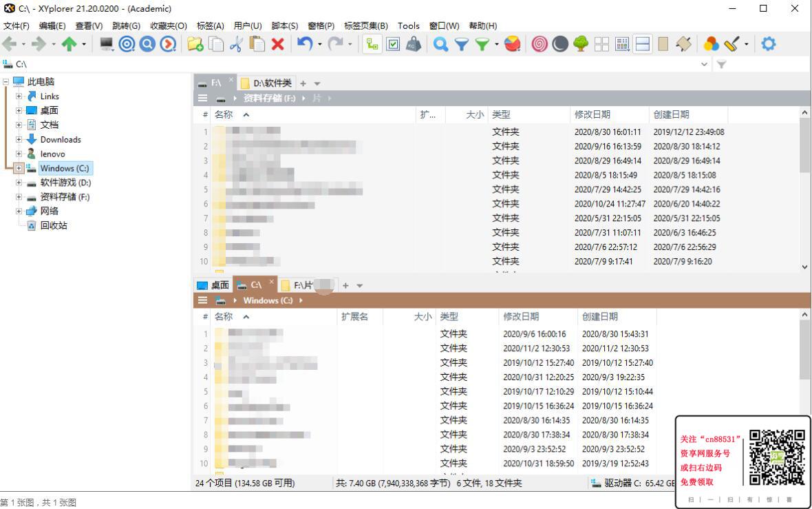Click the four-square views icon
Image resolution: width=812 pixels, height=509 pixels.
[x=601, y=44]
